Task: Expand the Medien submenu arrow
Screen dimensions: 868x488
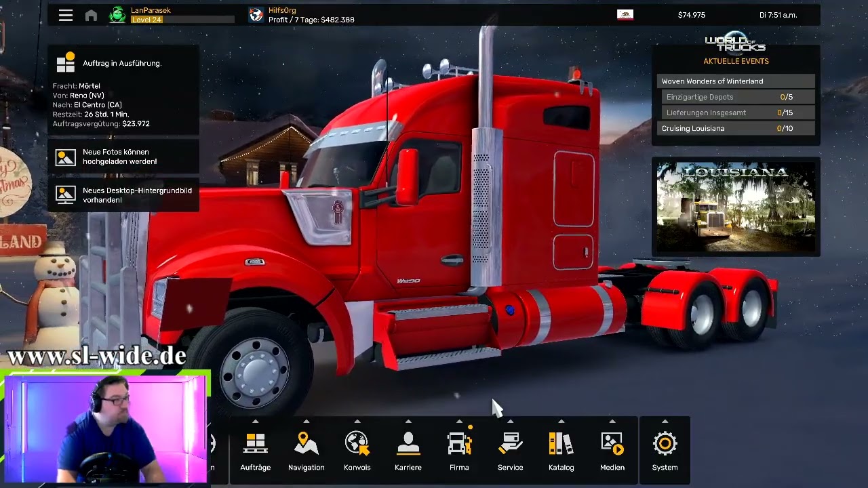Action: 612,422
